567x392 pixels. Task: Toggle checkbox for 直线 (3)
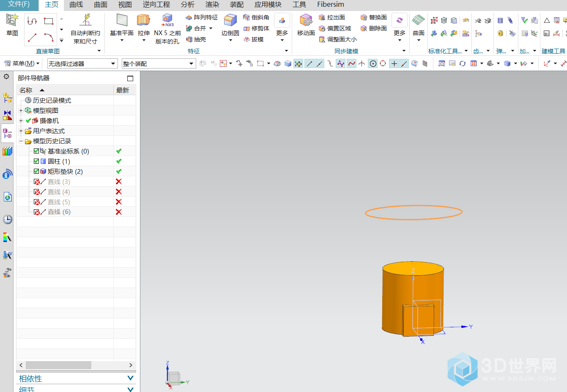click(x=36, y=181)
